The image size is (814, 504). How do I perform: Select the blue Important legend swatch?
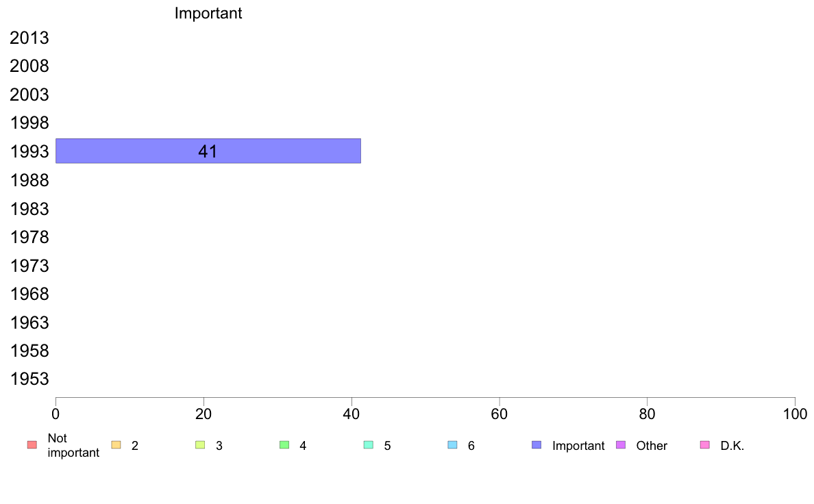click(536, 445)
